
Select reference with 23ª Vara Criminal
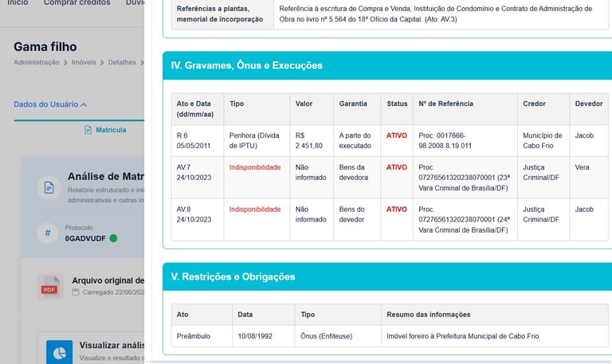pyautogui.click(x=465, y=178)
